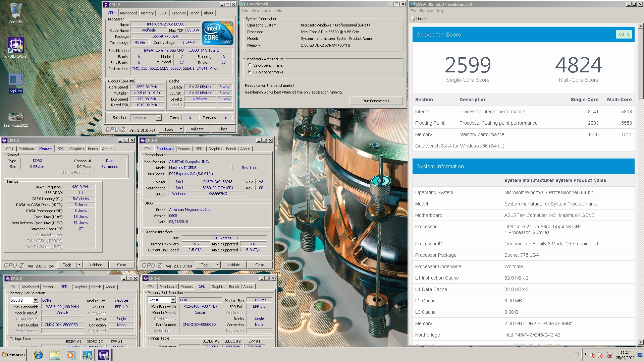Image resolution: width=644 pixels, height=362 pixels.
Task: Open the CPUID CPU-Z desktop shortcut
Action: pyautogui.click(x=16, y=48)
